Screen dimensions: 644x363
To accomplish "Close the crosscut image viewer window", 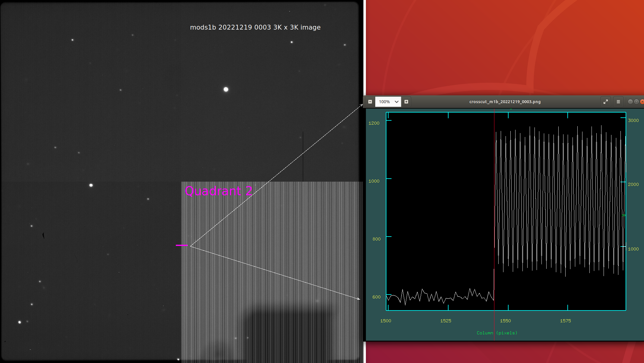I will [642, 102].
